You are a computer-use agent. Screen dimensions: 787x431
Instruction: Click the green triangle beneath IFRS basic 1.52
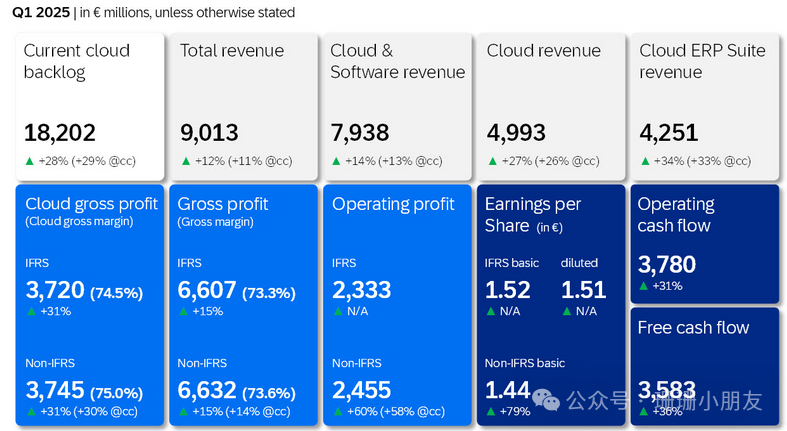[490, 311]
